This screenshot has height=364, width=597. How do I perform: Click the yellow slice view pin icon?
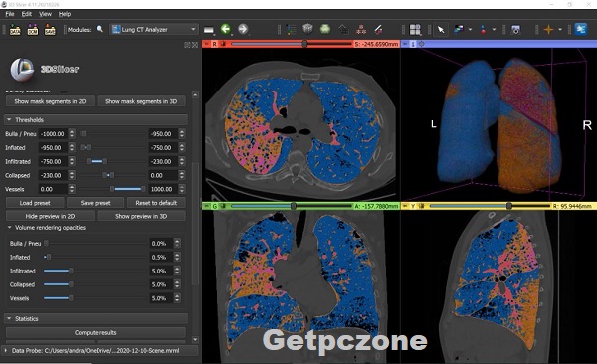point(405,206)
